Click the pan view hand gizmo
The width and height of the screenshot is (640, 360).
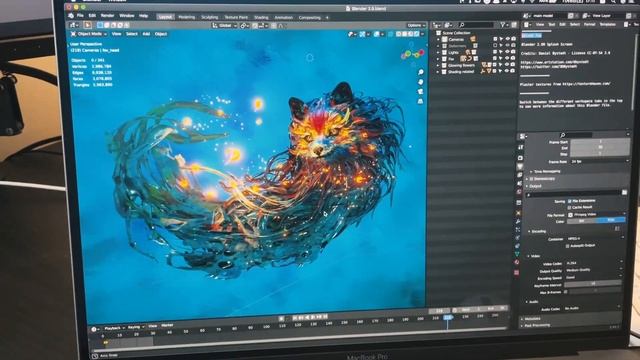[420, 82]
